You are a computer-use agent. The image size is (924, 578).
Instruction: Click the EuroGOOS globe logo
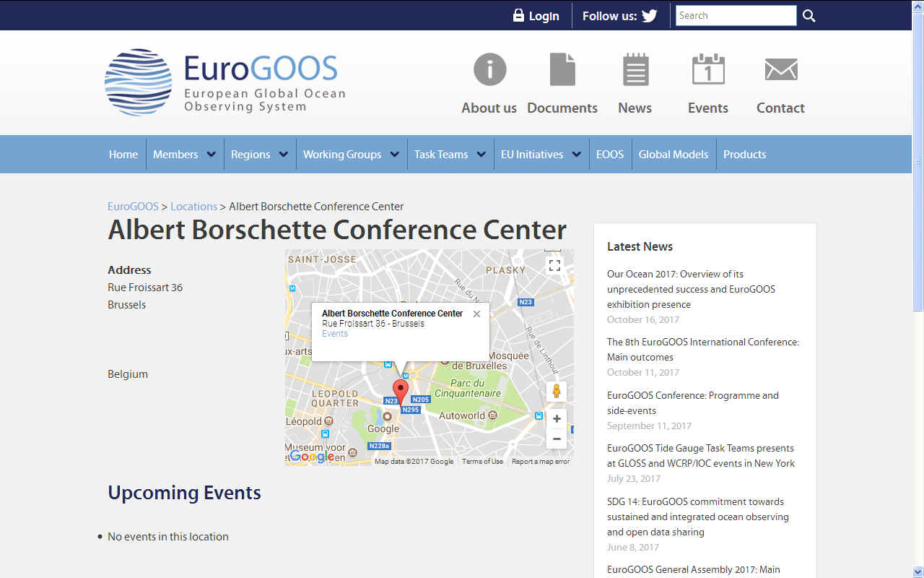pyautogui.click(x=139, y=82)
